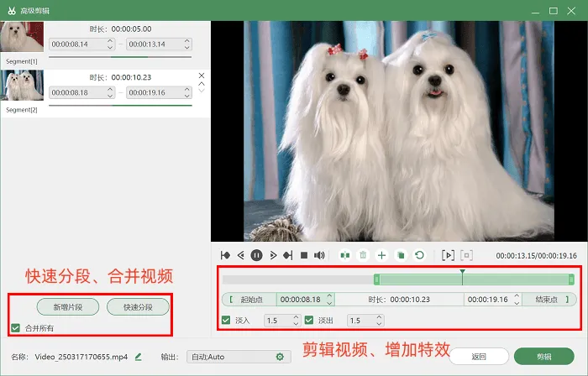Click the play-selection bracket icon
Viewport: 588px width, 376px height.
click(x=448, y=255)
